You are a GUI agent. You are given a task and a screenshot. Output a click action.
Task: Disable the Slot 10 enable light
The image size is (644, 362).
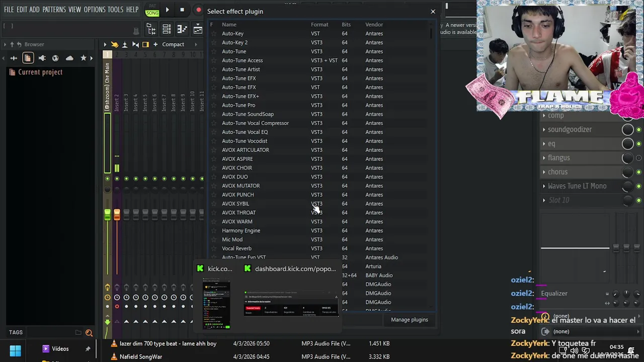point(639,200)
